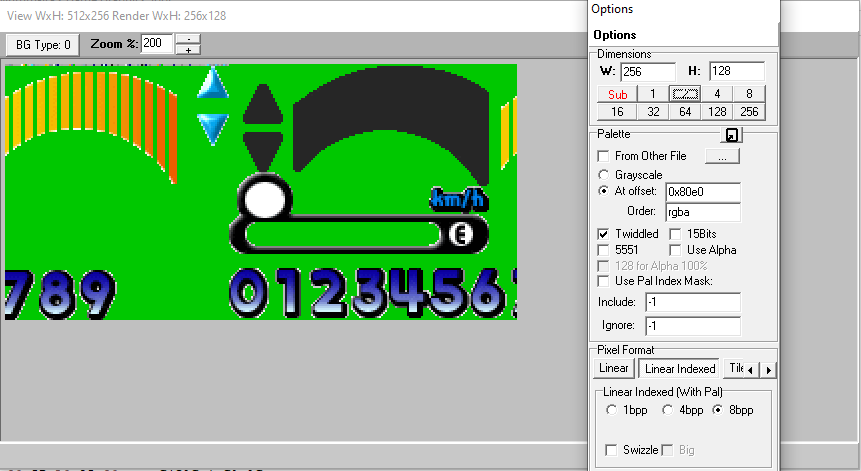
Task: Select dimension preset 32
Action: (x=653, y=112)
